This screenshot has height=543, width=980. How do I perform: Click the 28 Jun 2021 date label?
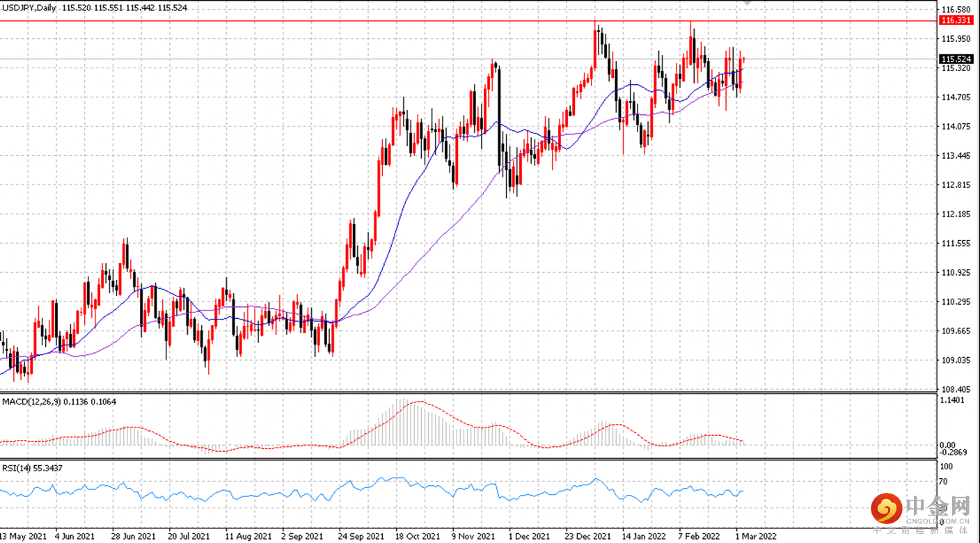(132, 537)
